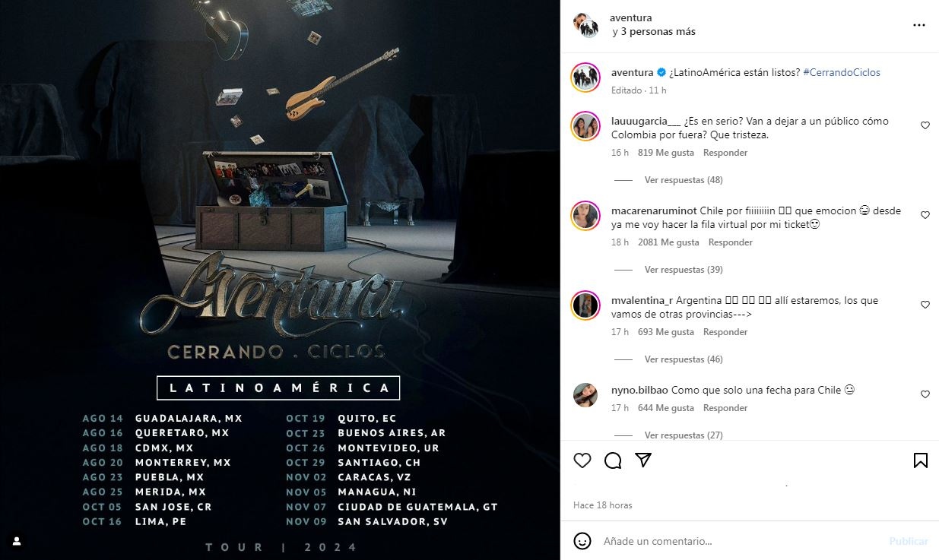Like lauuugarcia___'s comment
Screen dimensions: 939x560
[925, 125]
